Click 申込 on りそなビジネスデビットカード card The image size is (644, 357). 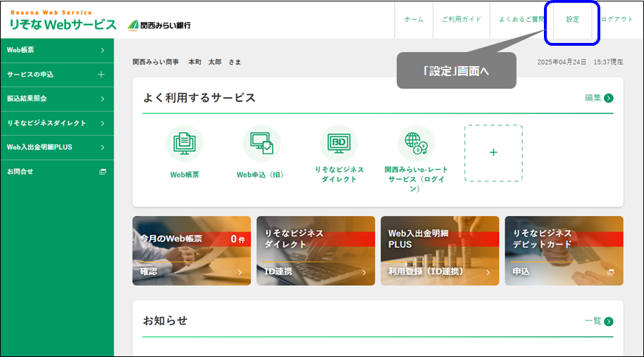[x=521, y=271]
